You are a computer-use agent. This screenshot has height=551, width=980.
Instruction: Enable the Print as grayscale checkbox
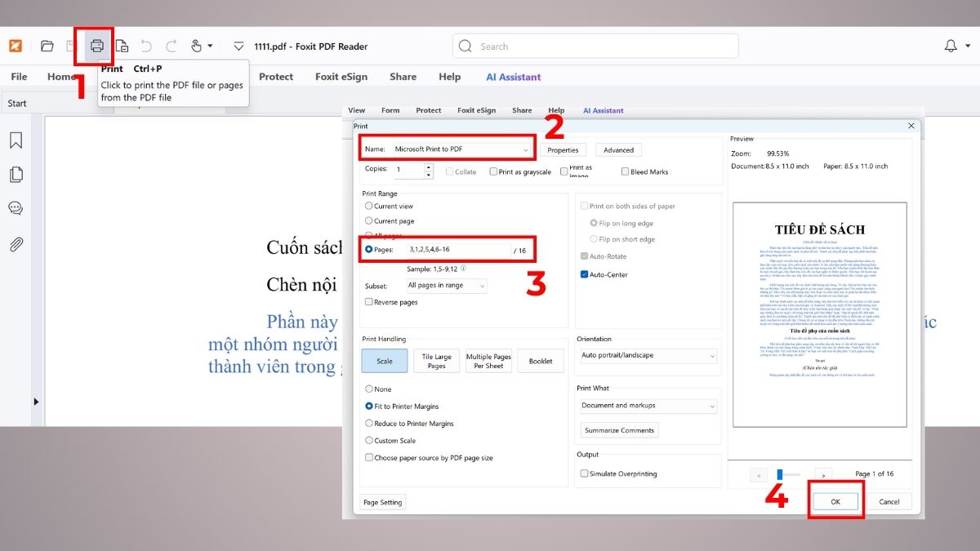click(492, 171)
